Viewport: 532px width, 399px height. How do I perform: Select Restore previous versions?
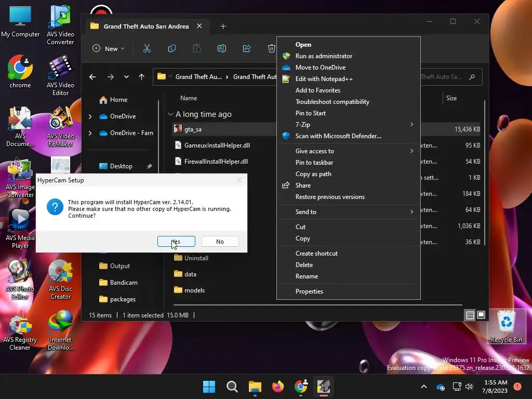[349, 197]
